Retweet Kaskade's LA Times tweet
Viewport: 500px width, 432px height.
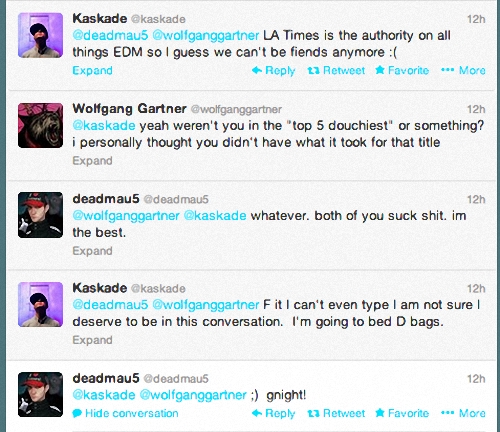click(x=336, y=71)
